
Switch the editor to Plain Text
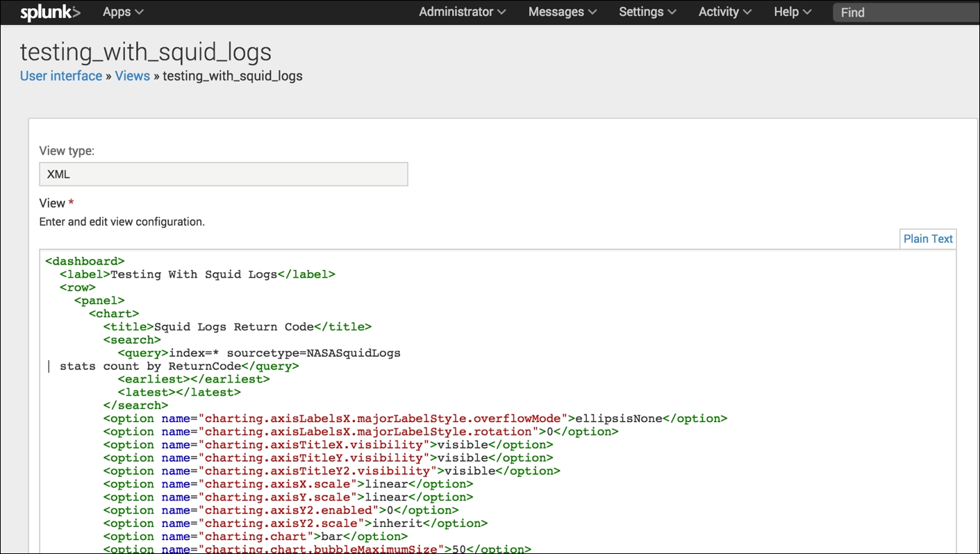click(x=928, y=238)
